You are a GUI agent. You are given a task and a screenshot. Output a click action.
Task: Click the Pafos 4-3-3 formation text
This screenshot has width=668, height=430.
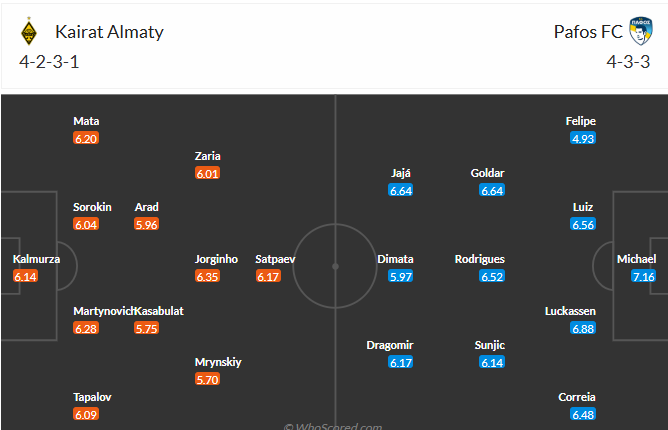pyautogui.click(x=627, y=61)
